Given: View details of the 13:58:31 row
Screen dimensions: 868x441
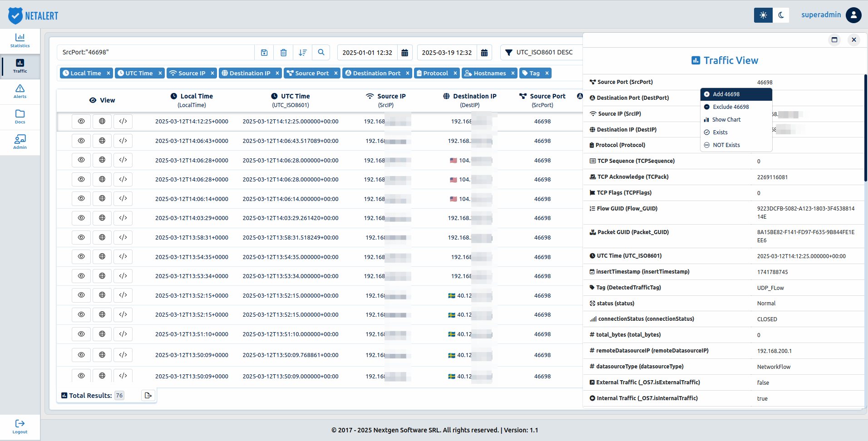Looking at the screenshot, I should [x=81, y=237].
